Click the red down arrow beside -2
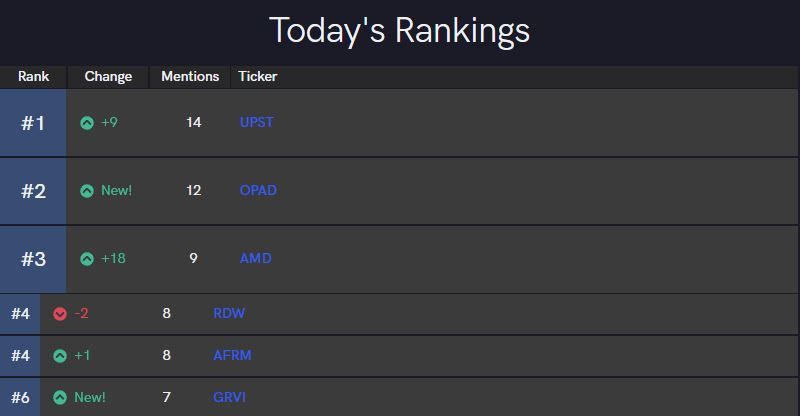This screenshot has height=416, width=800. (60, 314)
